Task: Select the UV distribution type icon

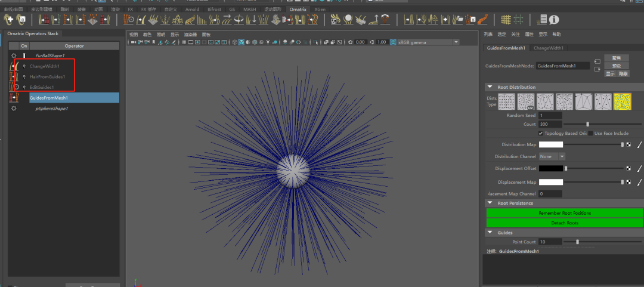Action: (525, 101)
